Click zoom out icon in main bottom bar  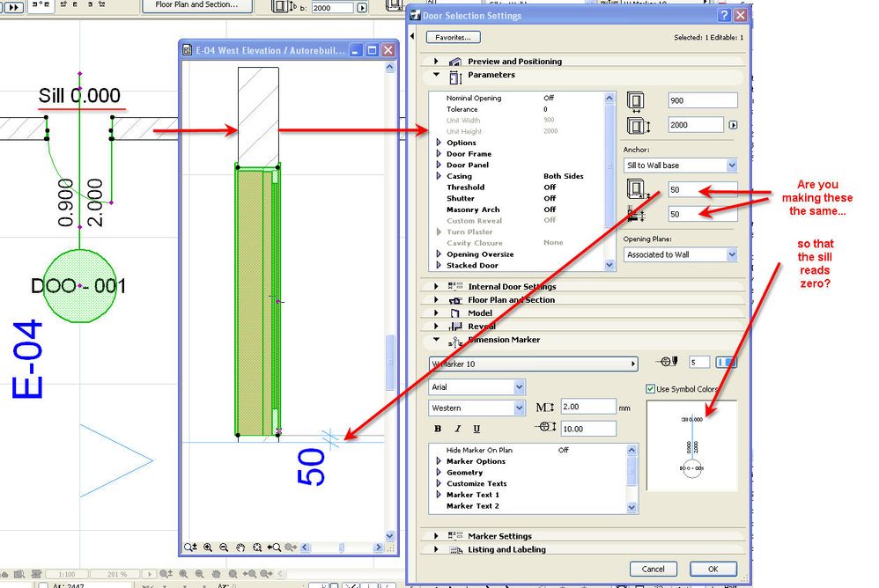(x=200, y=574)
